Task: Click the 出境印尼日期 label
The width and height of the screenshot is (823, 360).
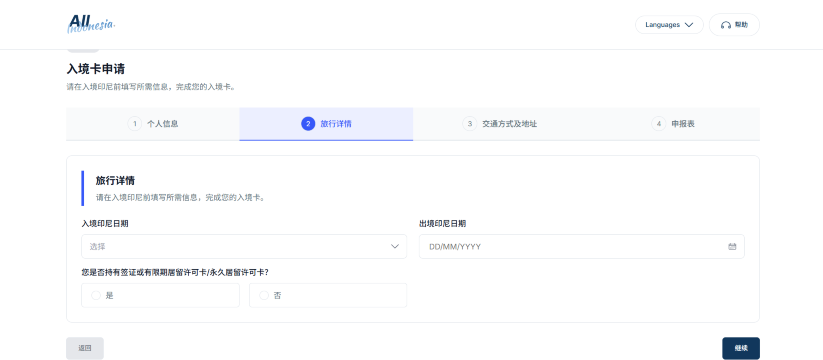Action: click(x=442, y=224)
